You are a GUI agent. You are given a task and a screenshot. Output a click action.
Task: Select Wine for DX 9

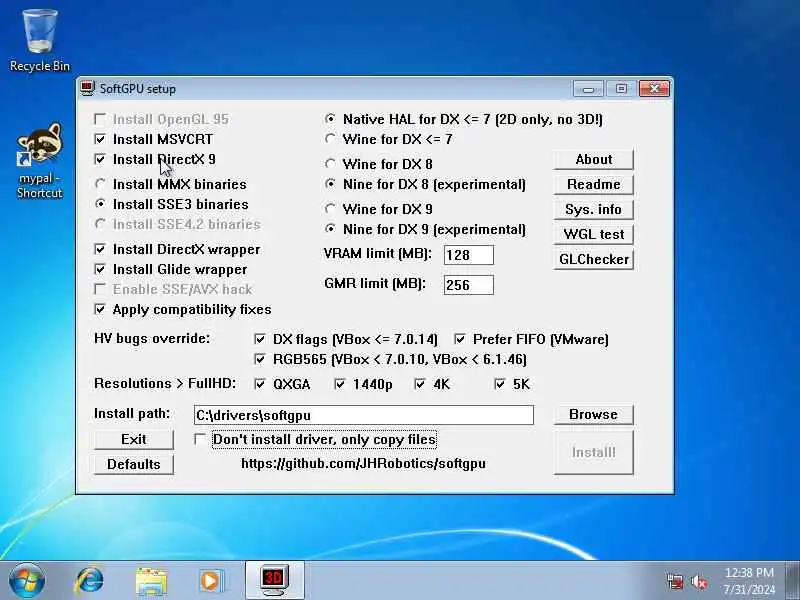tap(331, 209)
